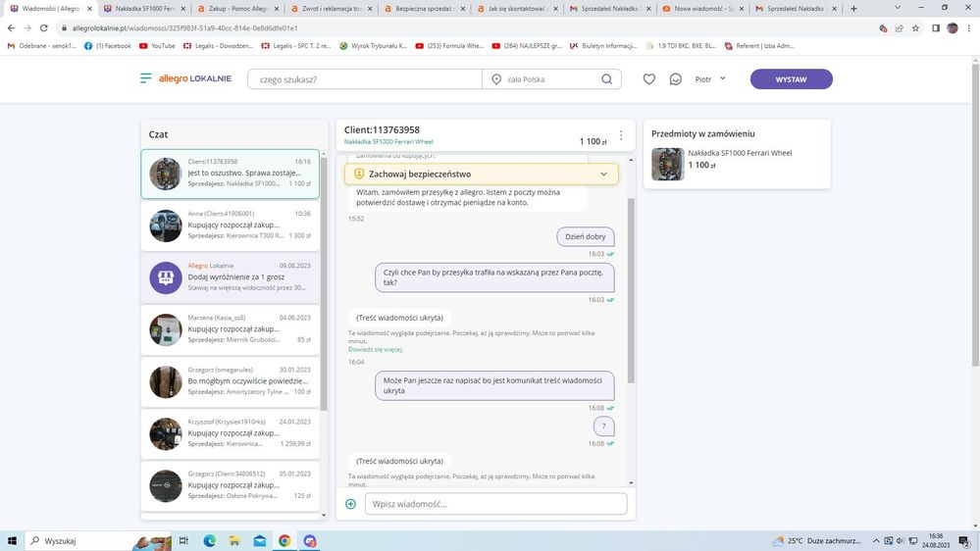The image size is (980, 551).
Task: Click the Wpisz wiadomość message field
Action: pyautogui.click(x=495, y=504)
